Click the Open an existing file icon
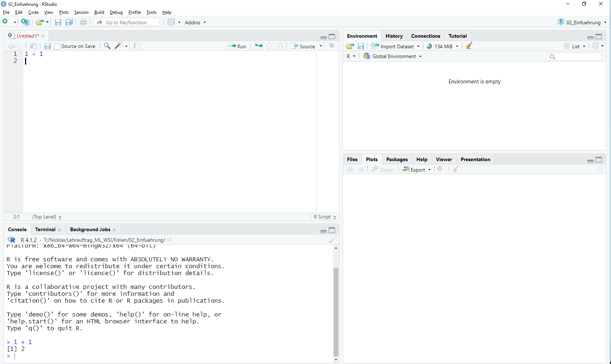611x364 pixels. [x=40, y=22]
